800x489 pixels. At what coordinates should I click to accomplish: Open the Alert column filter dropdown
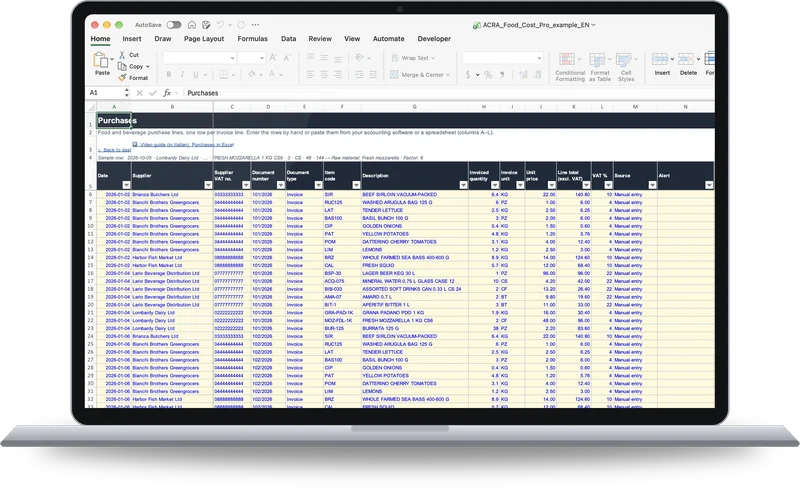point(709,185)
